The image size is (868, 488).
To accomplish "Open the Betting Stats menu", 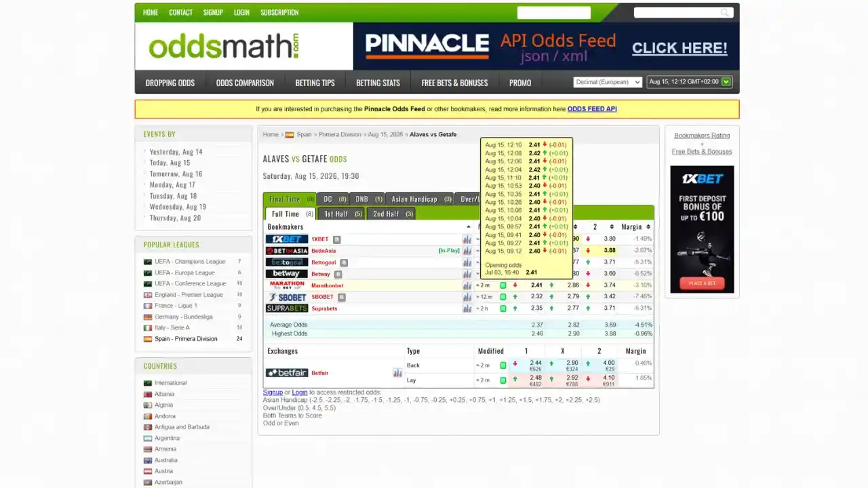I will pos(378,83).
